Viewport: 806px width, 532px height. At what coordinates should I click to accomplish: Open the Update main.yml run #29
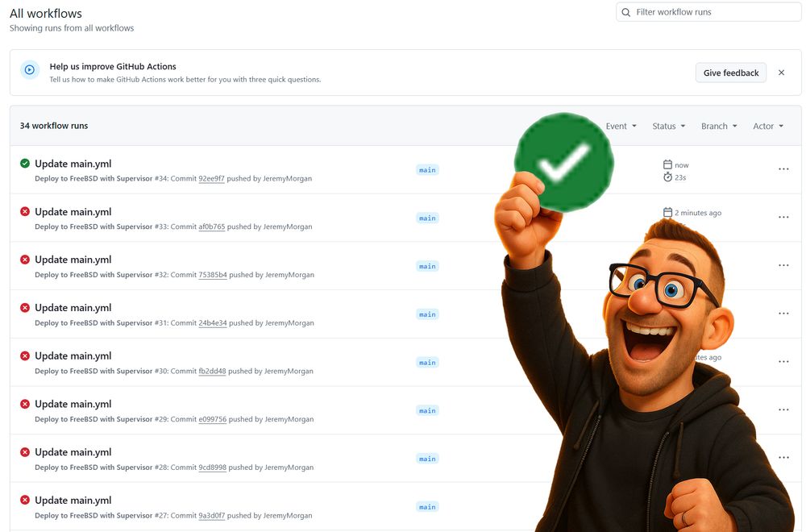tap(73, 404)
